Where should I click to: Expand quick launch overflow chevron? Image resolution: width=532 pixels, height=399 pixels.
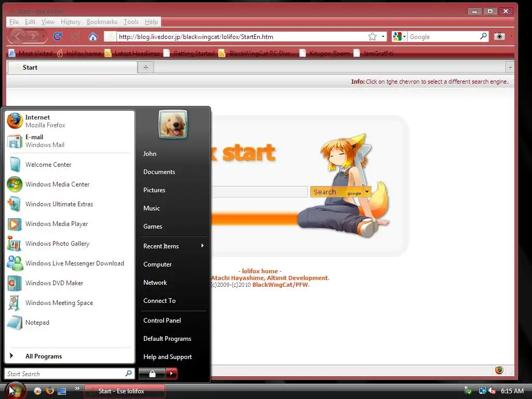coord(77,388)
